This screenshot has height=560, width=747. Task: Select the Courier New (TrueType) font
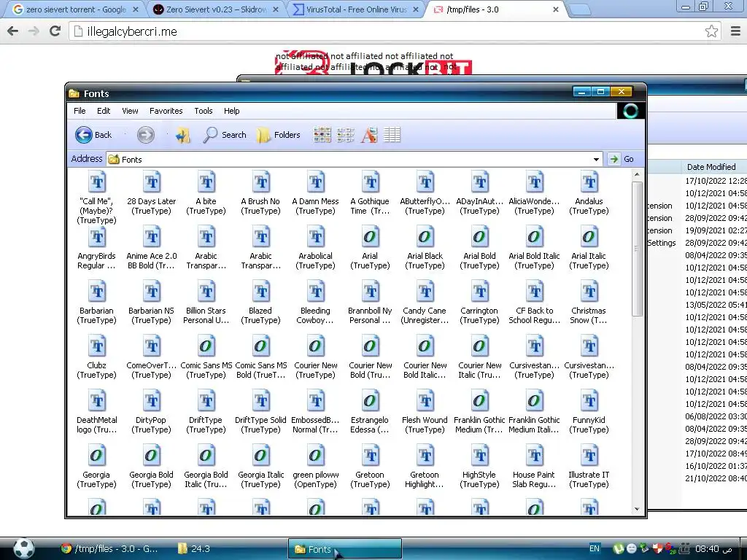click(x=315, y=357)
